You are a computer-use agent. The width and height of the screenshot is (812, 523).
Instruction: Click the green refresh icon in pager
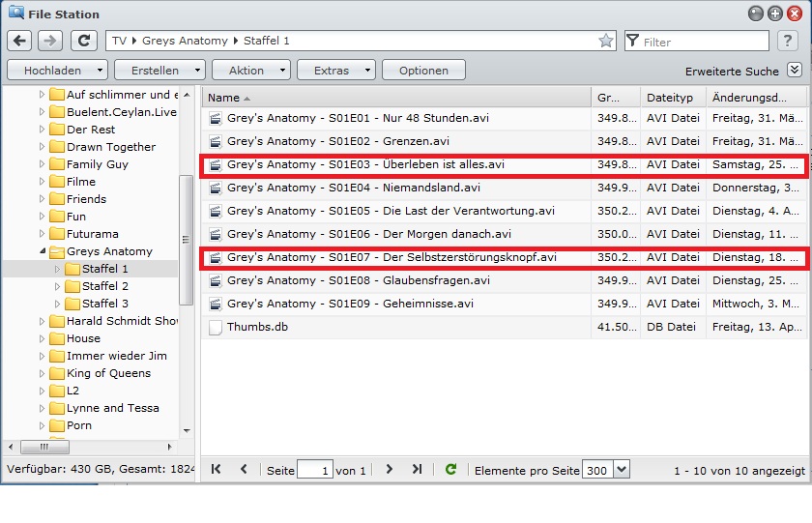click(451, 469)
